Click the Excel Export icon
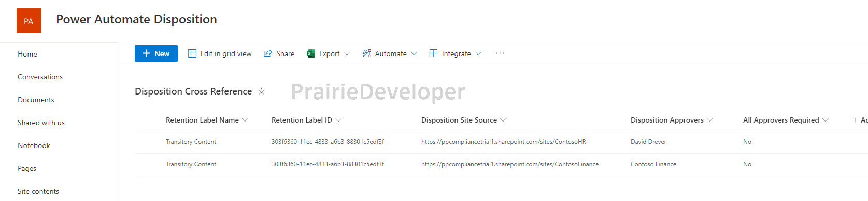 coord(311,53)
